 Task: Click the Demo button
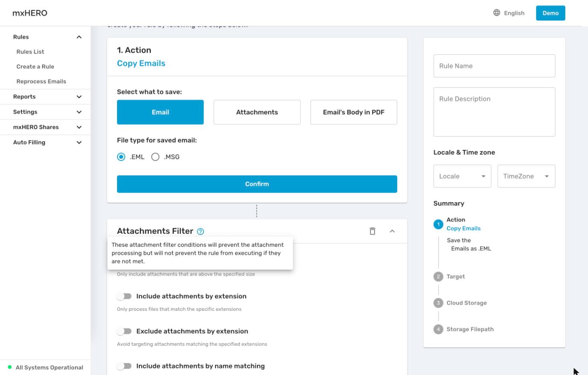tap(551, 13)
